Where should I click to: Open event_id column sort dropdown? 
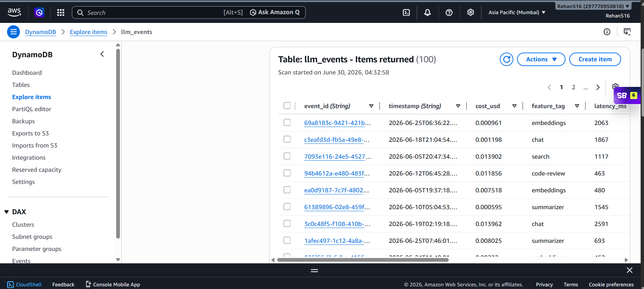(x=371, y=106)
